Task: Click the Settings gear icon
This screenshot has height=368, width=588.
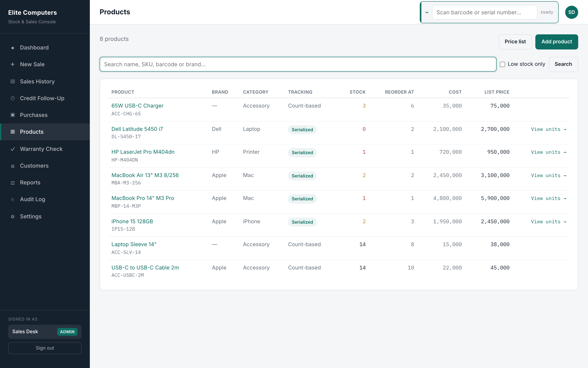Action: pos(13,217)
